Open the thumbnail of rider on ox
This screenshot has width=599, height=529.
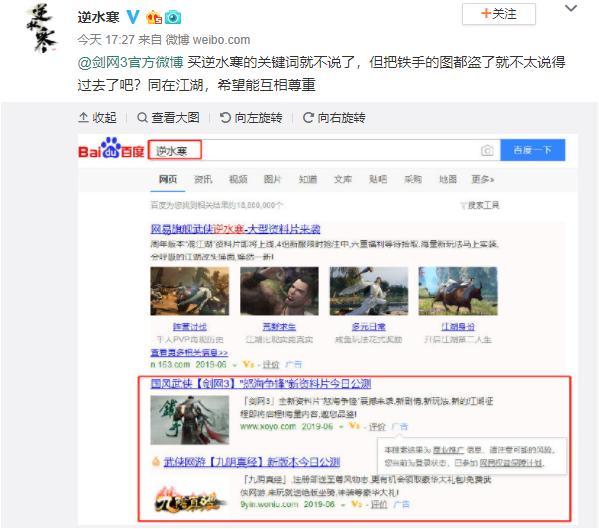pyautogui.click(x=458, y=291)
